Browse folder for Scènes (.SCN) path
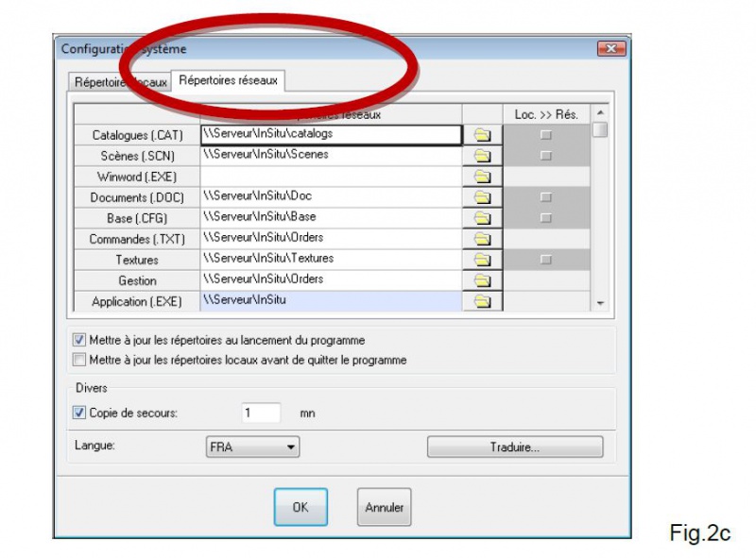The width and height of the screenshot is (756, 558). (482, 156)
